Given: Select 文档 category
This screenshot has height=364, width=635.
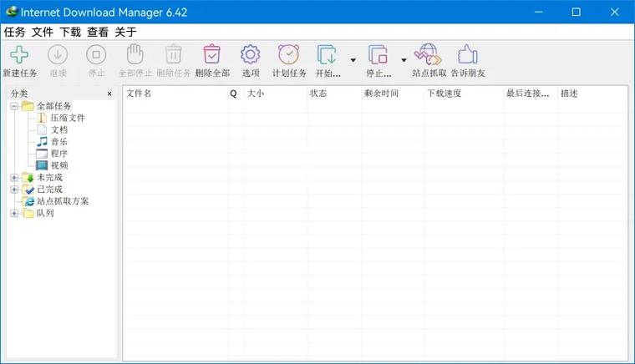Looking at the screenshot, I should [x=53, y=130].
